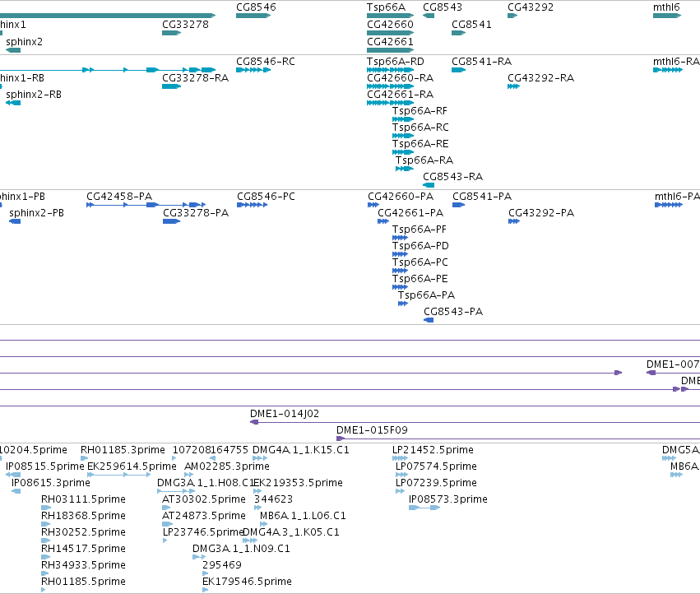Screen dimensions: 700x594
Task: Click transcript Tsp66A-RC
Action: (403, 136)
